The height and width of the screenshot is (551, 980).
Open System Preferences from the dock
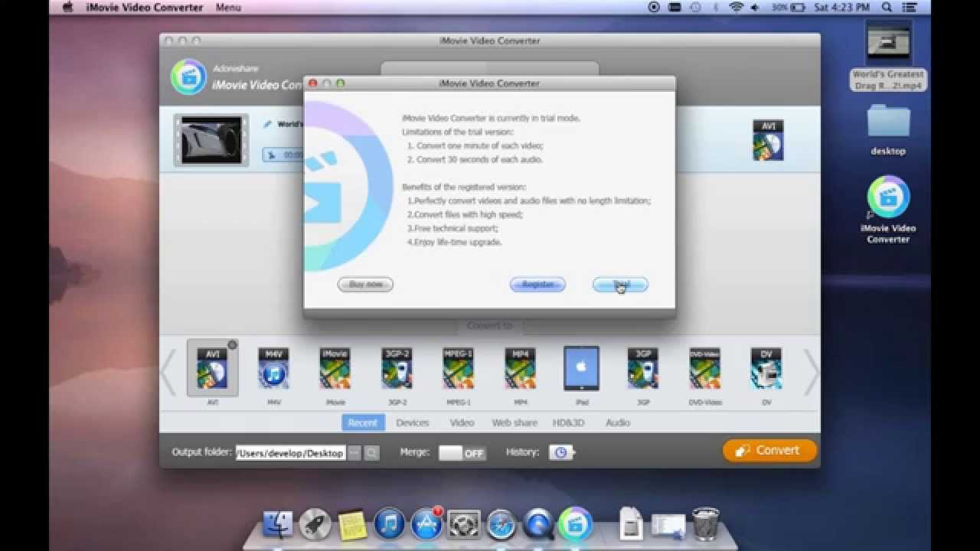(x=464, y=524)
